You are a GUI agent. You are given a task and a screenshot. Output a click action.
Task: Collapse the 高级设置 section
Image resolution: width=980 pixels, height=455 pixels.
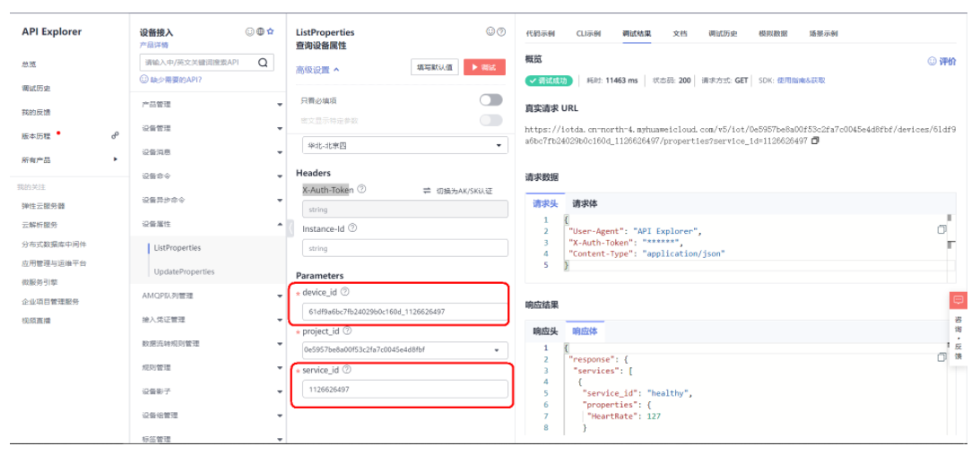pos(317,70)
